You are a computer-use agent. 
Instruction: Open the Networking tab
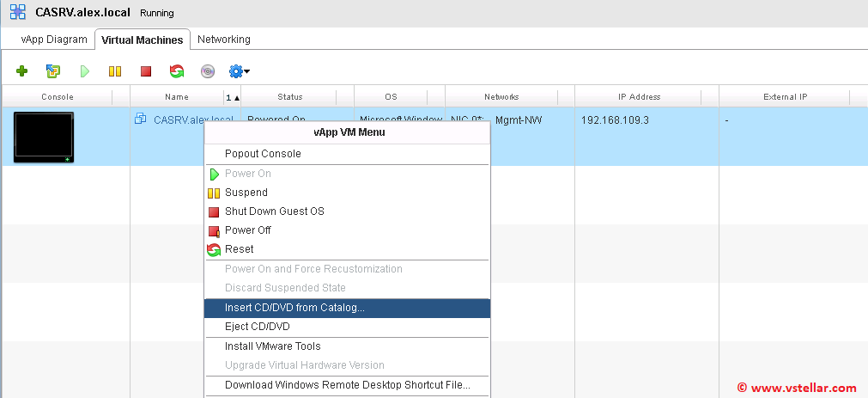(224, 40)
